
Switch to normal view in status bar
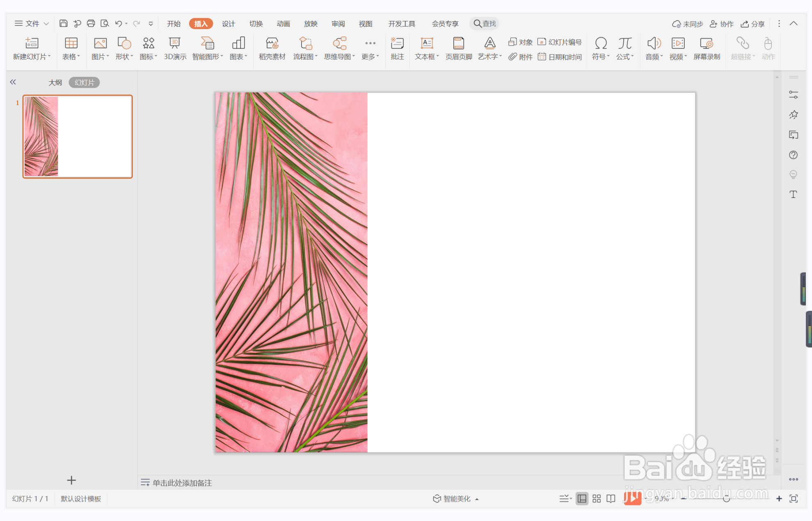click(x=581, y=498)
